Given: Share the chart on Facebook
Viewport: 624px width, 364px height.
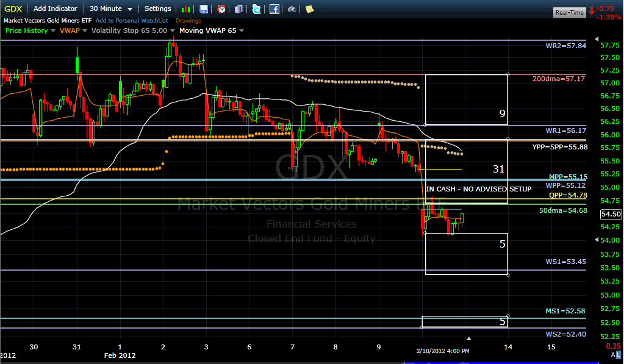Looking at the screenshot, I should pos(274,9).
